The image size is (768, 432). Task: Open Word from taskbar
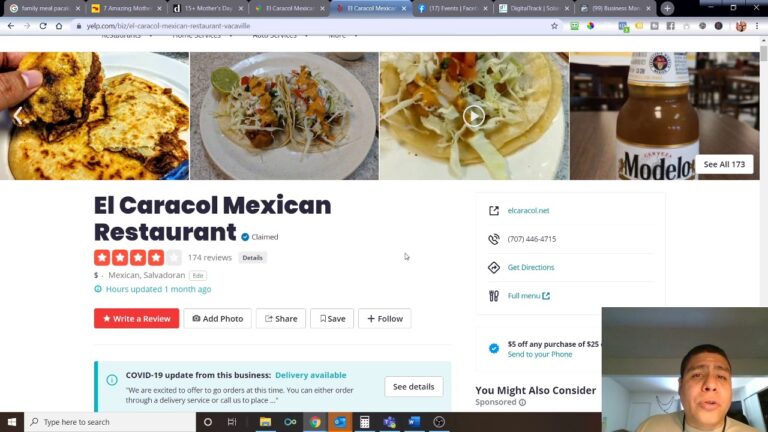(x=414, y=422)
